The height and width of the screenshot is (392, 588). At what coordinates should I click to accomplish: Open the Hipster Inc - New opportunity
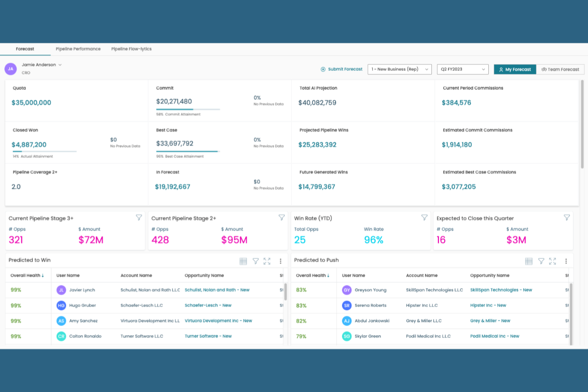[x=488, y=305]
